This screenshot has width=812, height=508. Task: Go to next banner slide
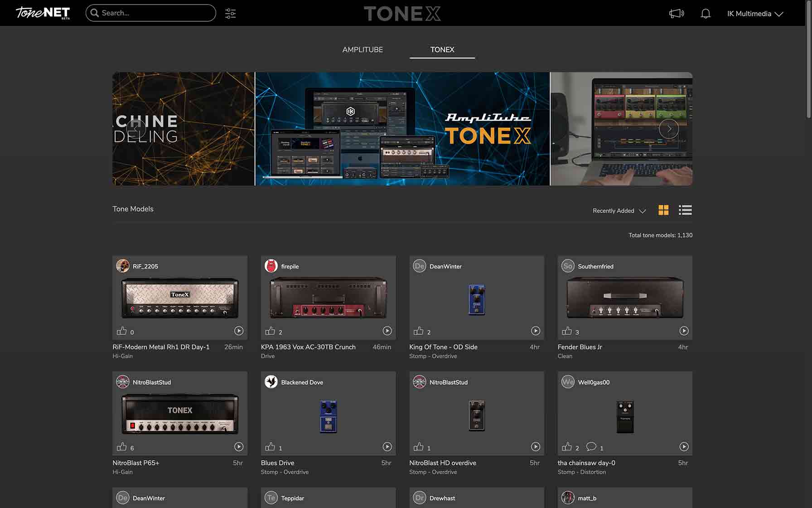(x=669, y=129)
